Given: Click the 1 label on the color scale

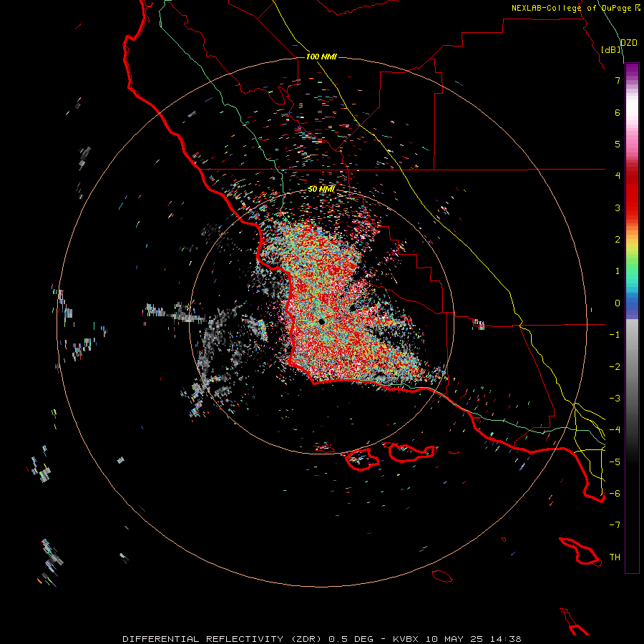Looking at the screenshot, I should (618, 271).
